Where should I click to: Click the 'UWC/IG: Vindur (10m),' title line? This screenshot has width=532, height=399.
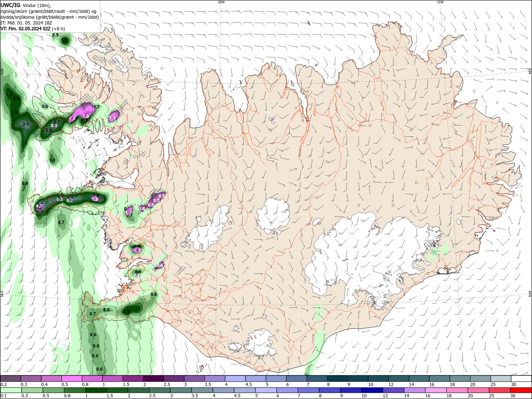[26, 5]
